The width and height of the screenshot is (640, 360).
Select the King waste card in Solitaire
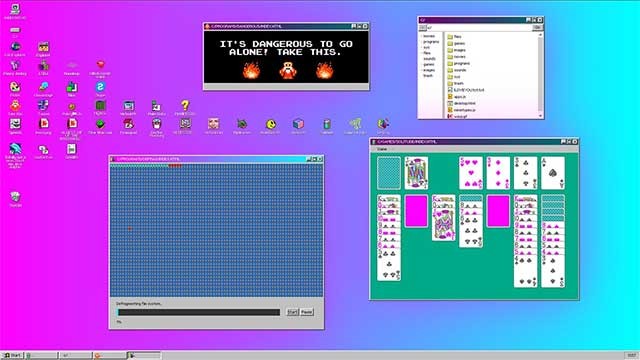point(416,173)
